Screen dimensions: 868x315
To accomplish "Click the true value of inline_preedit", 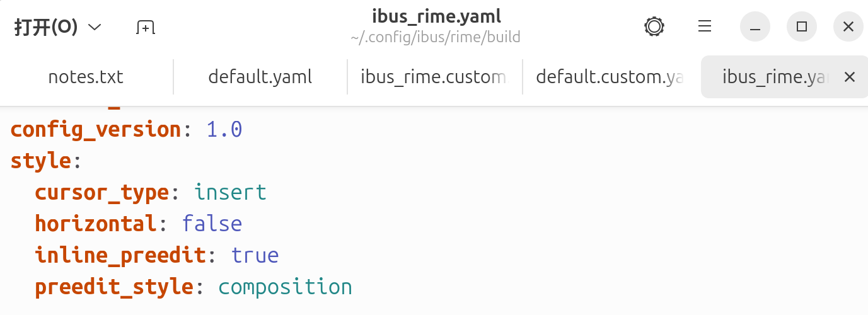I will point(255,255).
